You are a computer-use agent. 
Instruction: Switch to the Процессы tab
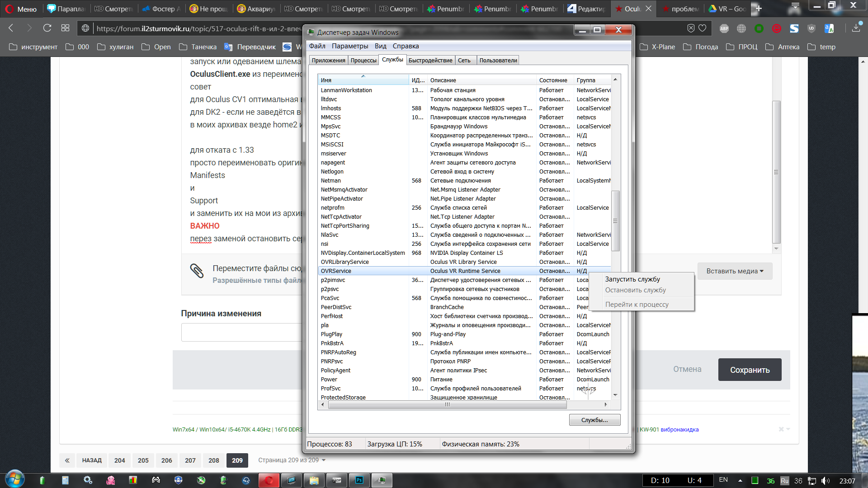coord(363,60)
